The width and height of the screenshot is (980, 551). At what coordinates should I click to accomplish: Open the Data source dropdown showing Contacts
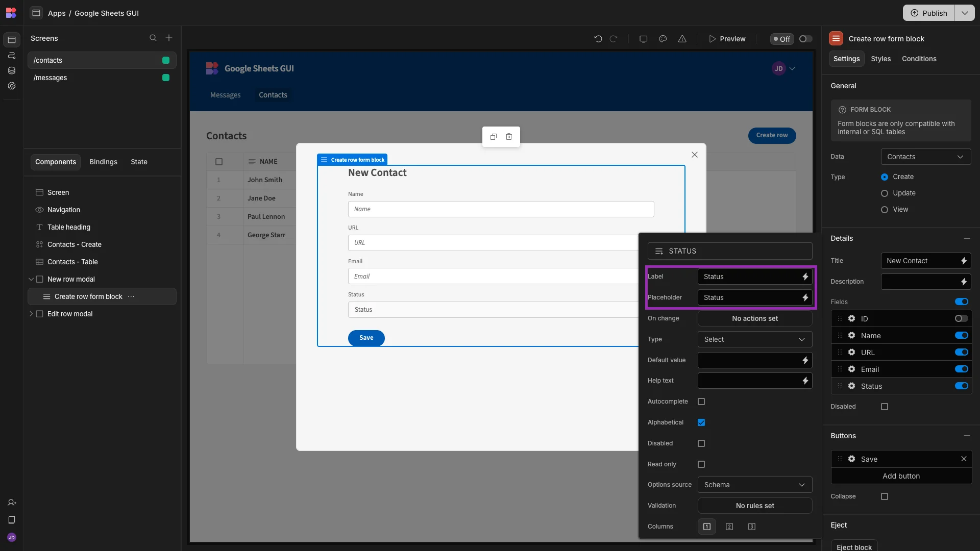(925, 157)
